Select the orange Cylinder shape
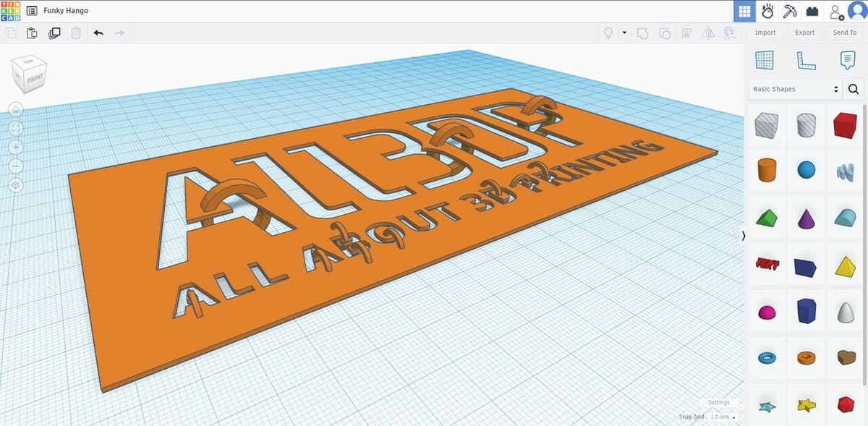The height and width of the screenshot is (426, 868). click(x=766, y=171)
